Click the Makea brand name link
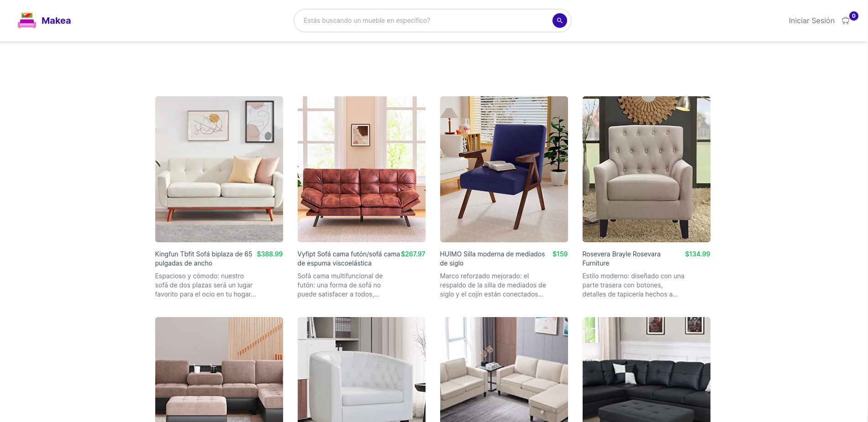The width and height of the screenshot is (868, 422). (x=56, y=21)
